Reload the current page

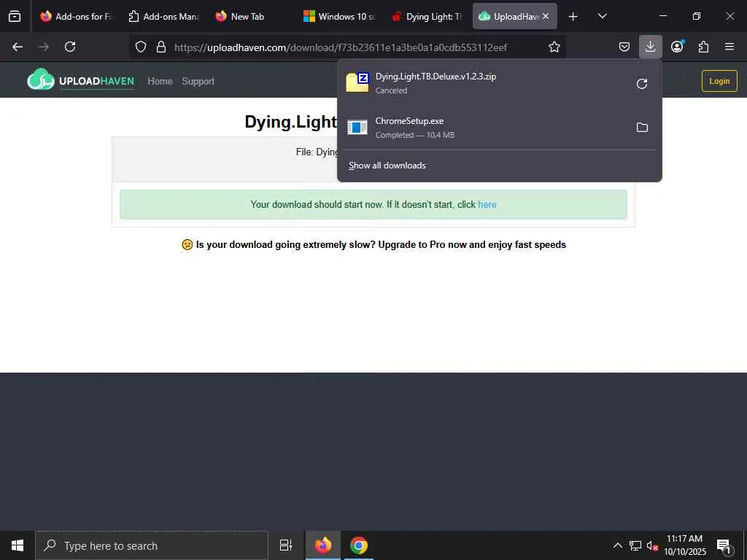[x=70, y=47]
